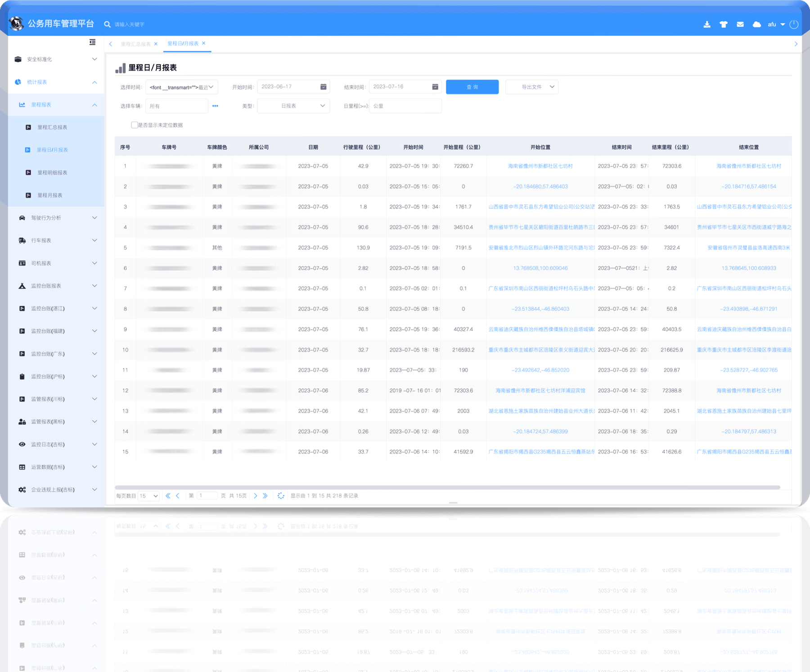Click the 结束时间 date field

pos(405,87)
